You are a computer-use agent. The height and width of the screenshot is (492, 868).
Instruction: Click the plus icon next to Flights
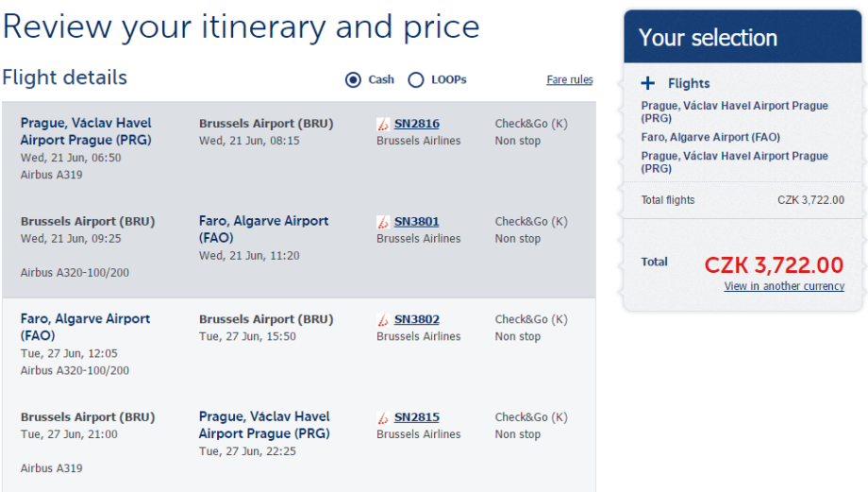[x=648, y=83]
